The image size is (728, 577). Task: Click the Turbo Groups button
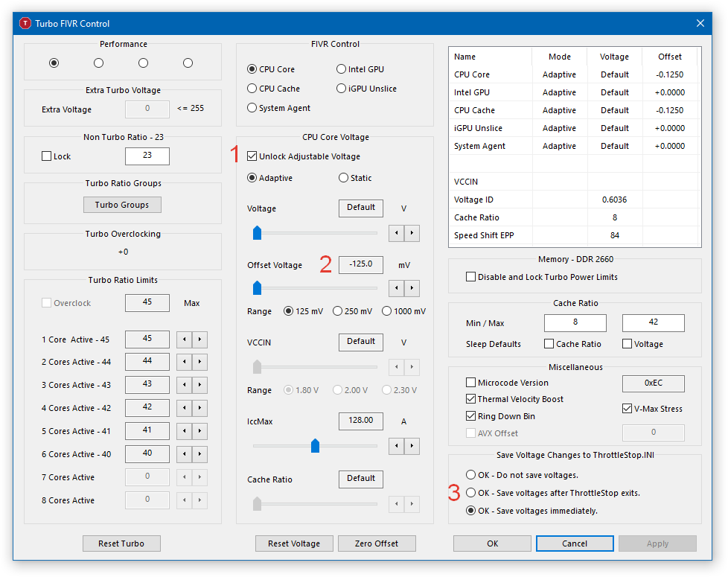click(x=122, y=205)
